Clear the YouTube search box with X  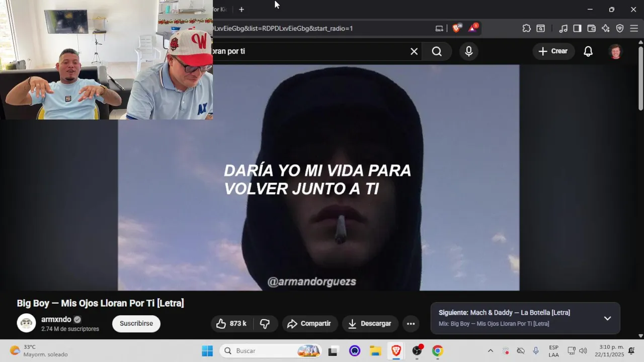(x=414, y=51)
